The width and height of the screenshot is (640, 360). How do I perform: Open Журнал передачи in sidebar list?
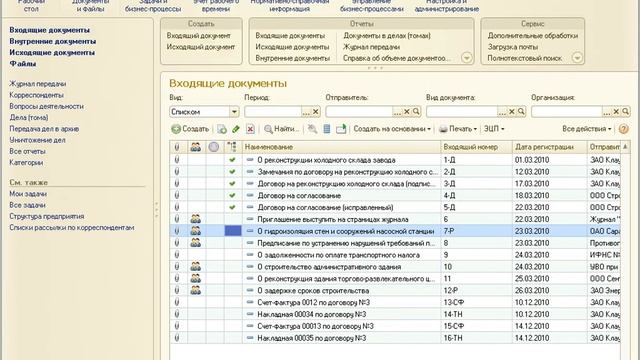[x=38, y=84]
